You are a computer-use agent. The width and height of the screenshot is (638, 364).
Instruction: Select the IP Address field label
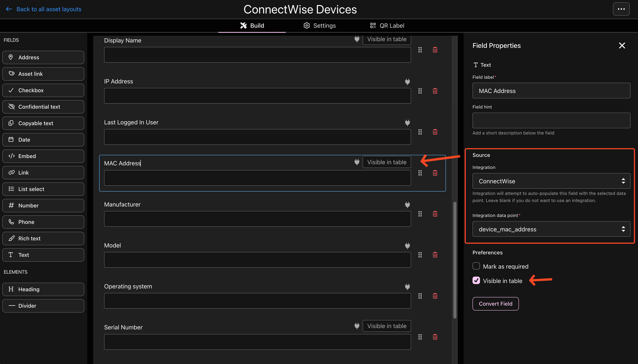(118, 82)
